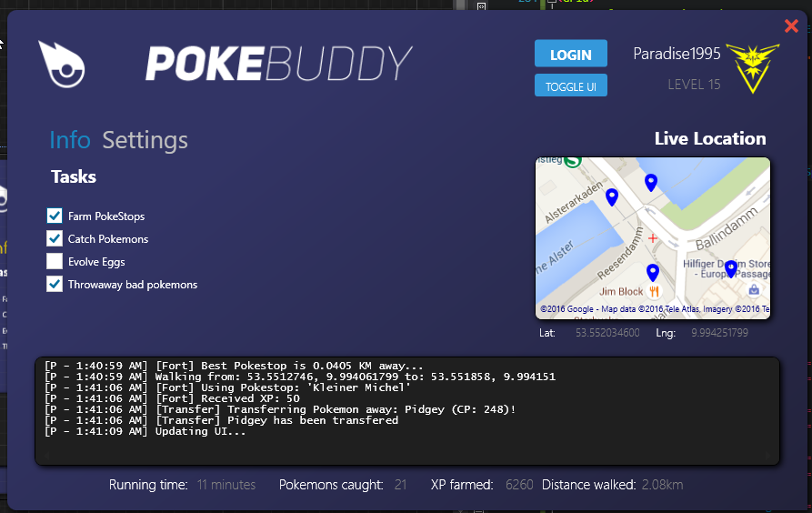Click the XP farmed value '6260'

pyautogui.click(x=519, y=485)
